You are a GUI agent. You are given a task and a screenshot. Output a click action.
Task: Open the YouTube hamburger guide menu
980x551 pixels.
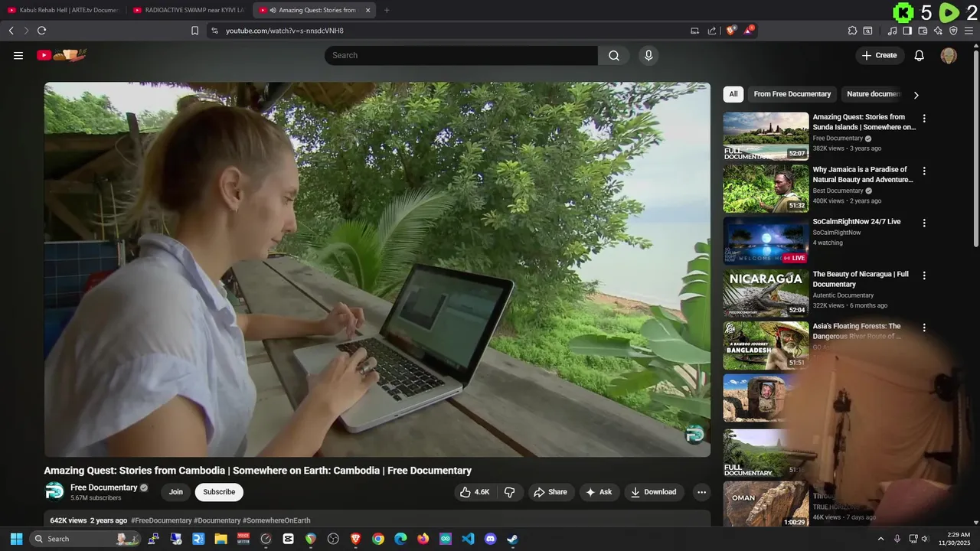(x=18, y=55)
